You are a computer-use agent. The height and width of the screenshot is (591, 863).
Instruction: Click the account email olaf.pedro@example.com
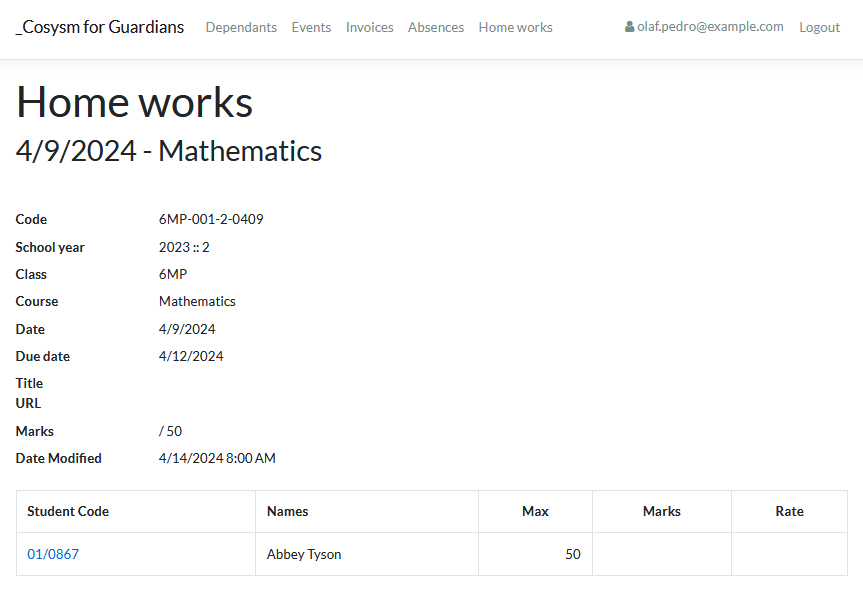[710, 26]
